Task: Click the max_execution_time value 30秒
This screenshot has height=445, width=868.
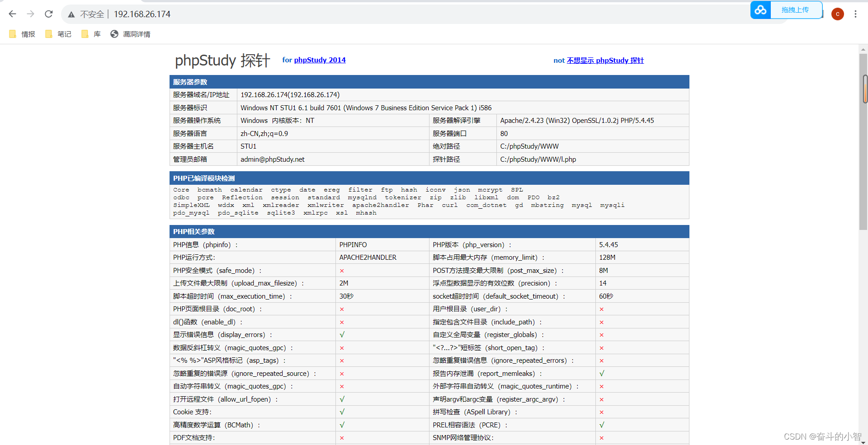Action: [346, 296]
